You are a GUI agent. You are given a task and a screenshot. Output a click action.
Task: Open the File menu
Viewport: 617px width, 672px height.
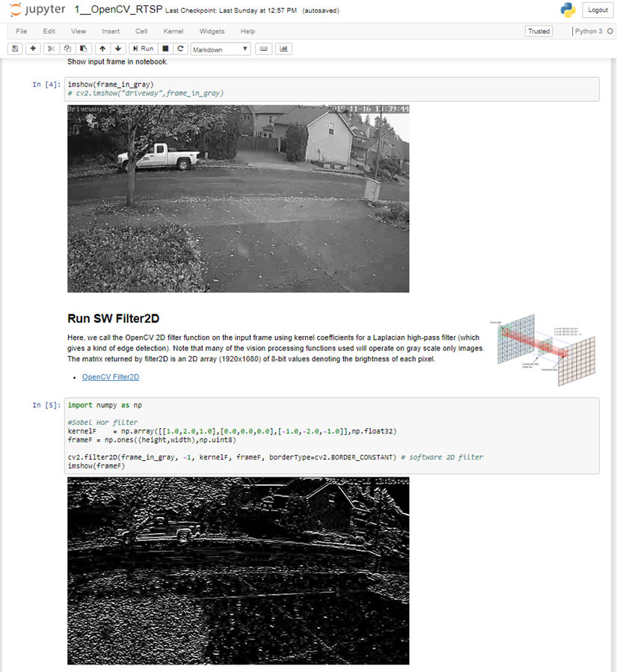[22, 31]
